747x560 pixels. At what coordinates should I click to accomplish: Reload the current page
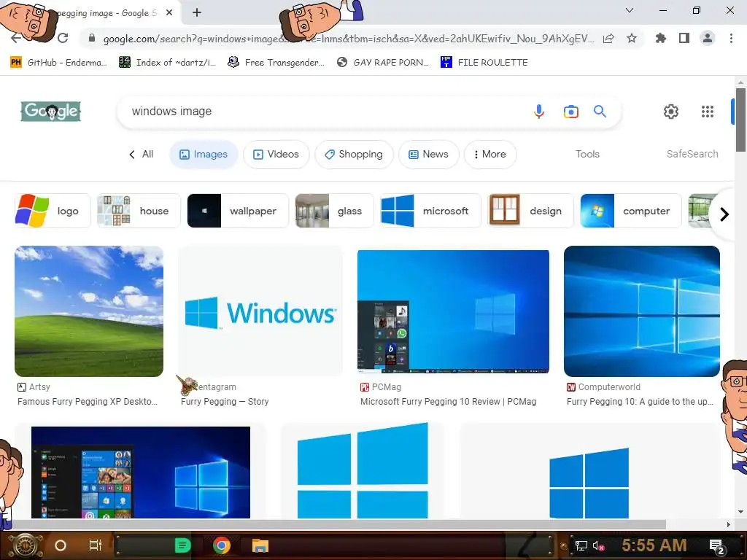[63, 38]
